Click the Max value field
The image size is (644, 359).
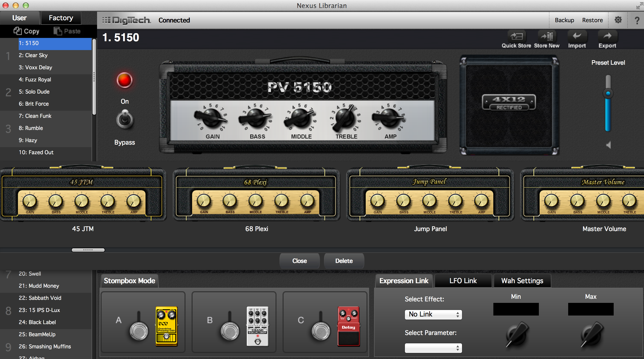[591, 309]
